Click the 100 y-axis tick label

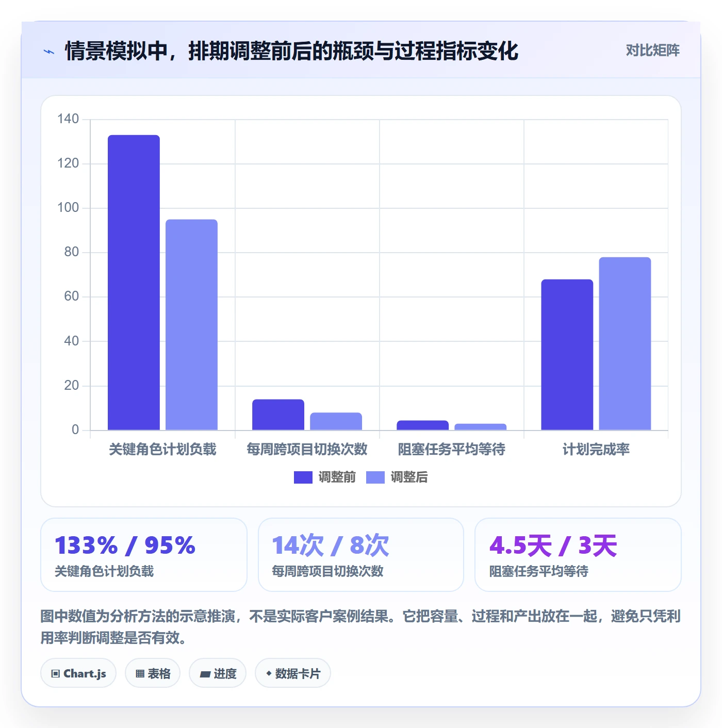pos(68,208)
